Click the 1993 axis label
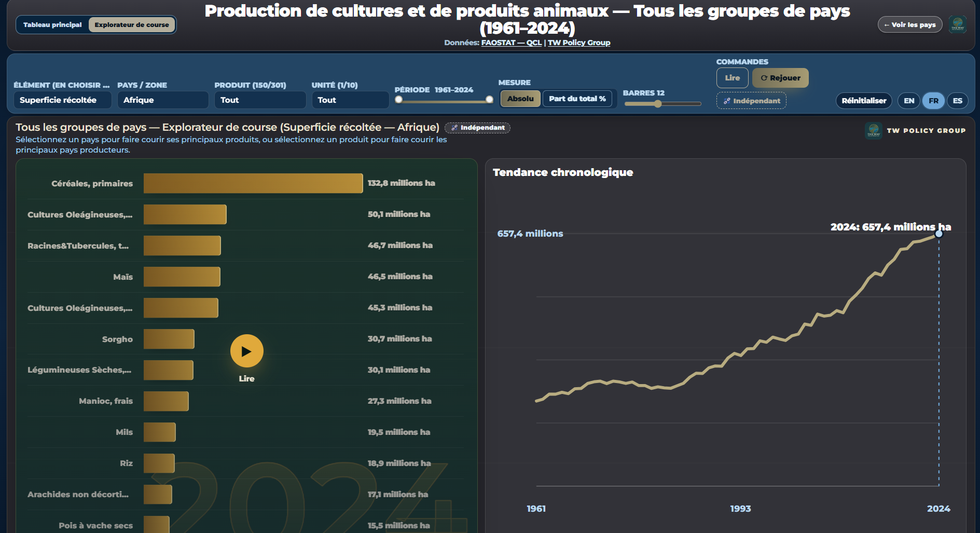 click(740, 509)
